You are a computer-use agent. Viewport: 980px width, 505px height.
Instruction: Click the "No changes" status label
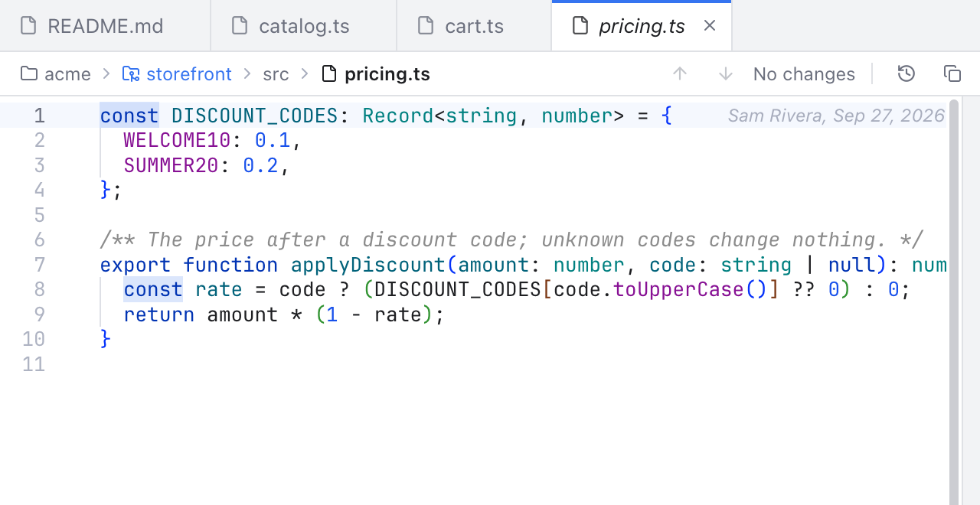pos(804,74)
